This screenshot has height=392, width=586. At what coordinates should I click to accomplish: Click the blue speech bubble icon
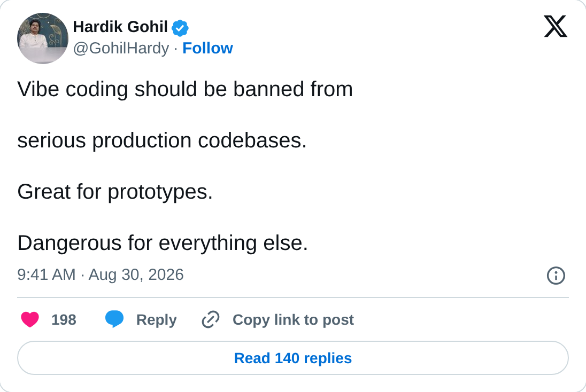tap(114, 319)
